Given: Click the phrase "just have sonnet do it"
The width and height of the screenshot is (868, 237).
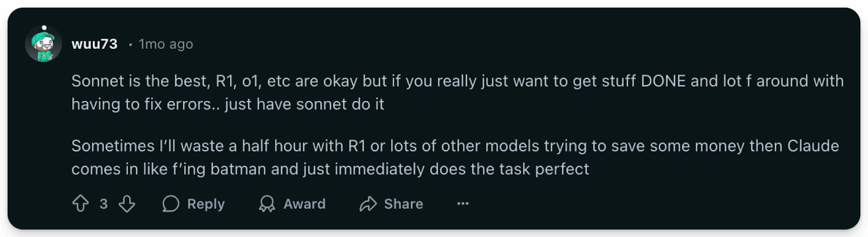Looking at the screenshot, I should click(304, 104).
